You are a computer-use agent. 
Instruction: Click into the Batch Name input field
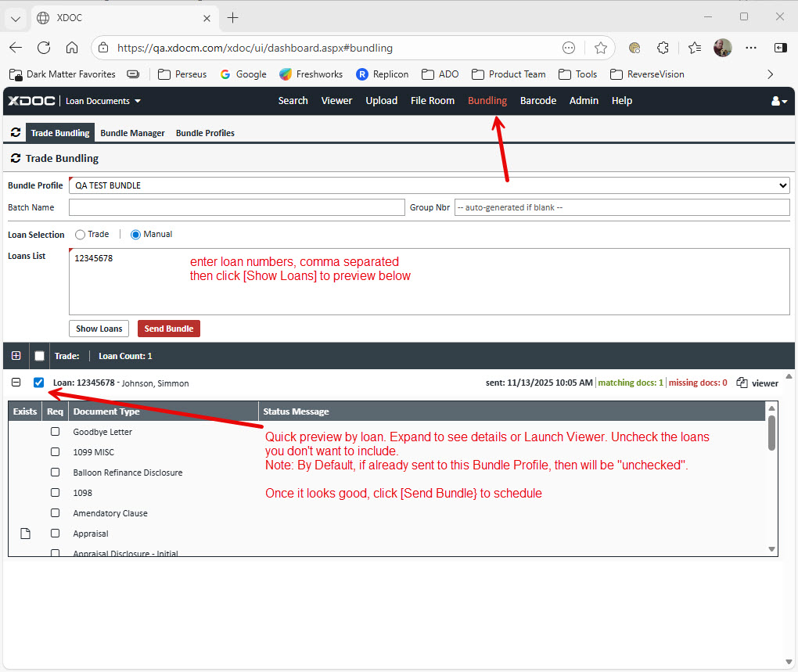(236, 207)
